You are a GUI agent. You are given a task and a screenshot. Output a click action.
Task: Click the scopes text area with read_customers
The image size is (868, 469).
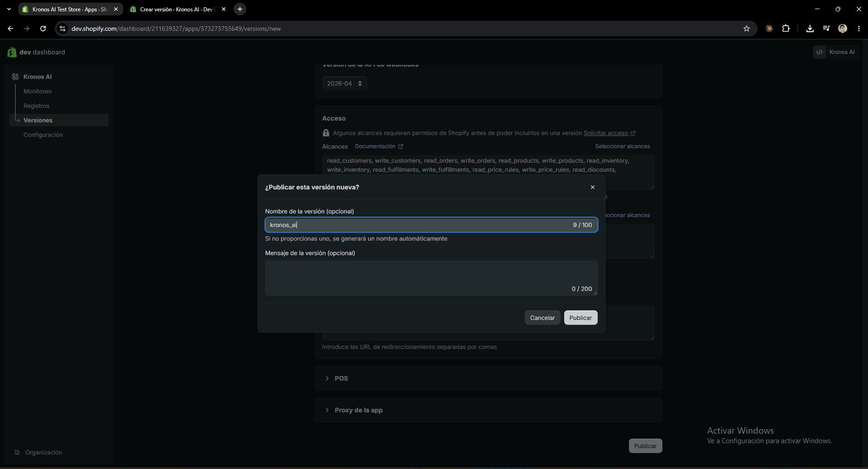coord(488,172)
